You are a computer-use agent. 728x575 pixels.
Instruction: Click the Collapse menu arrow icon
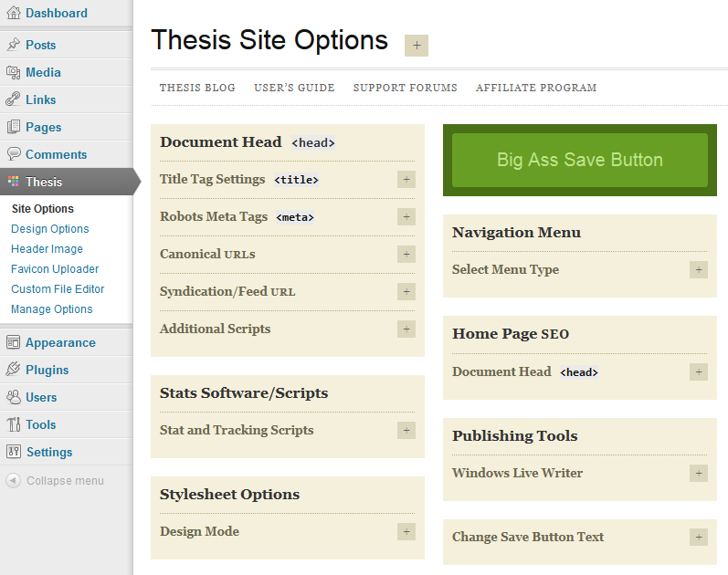[x=14, y=480]
